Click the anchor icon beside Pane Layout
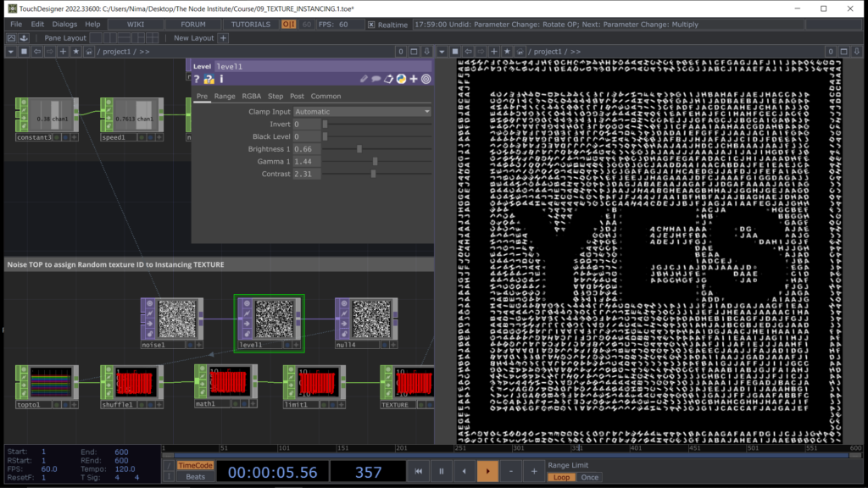This screenshot has width=868, height=488. coord(24,37)
